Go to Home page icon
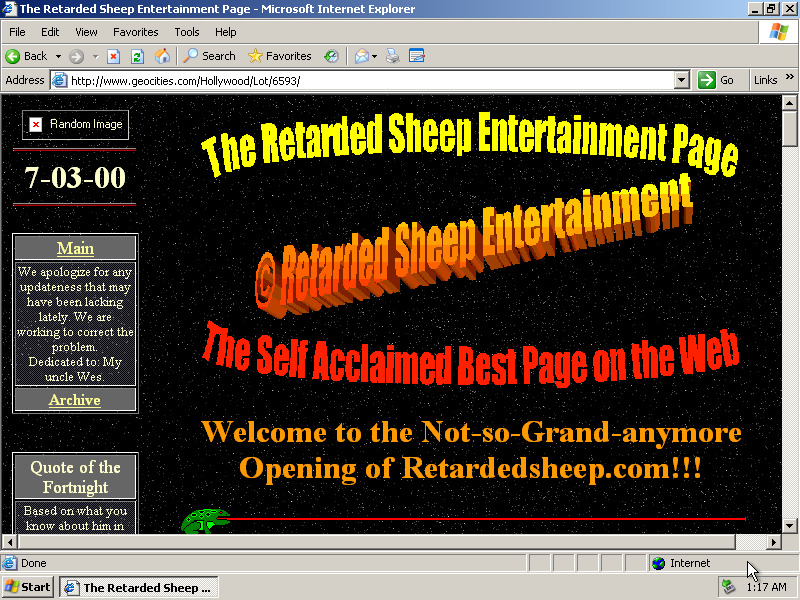This screenshot has width=800, height=600. click(x=162, y=56)
